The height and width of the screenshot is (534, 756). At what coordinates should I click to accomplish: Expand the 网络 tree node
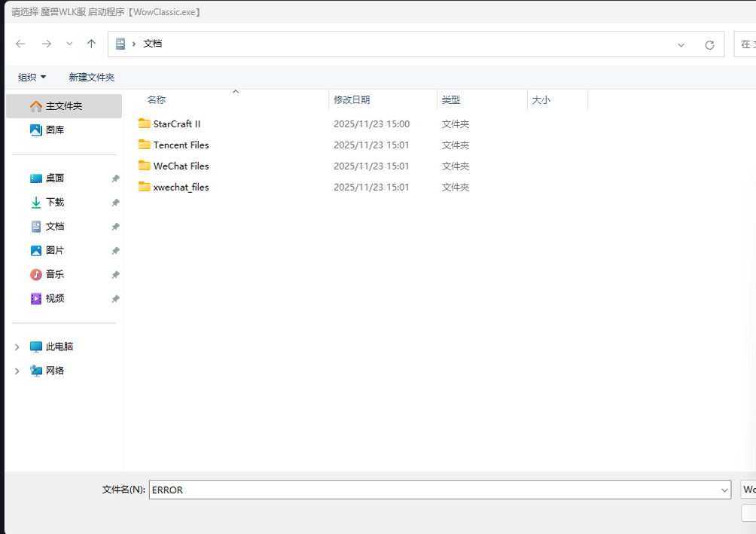point(17,371)
